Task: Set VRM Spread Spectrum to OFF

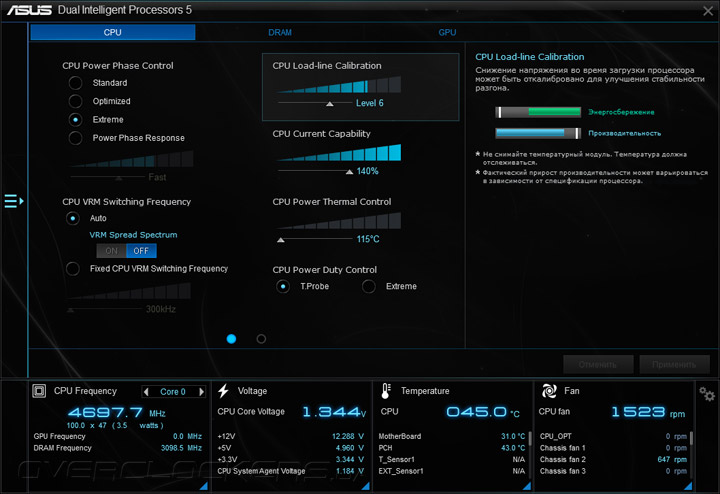Action: tap(141, 251)
